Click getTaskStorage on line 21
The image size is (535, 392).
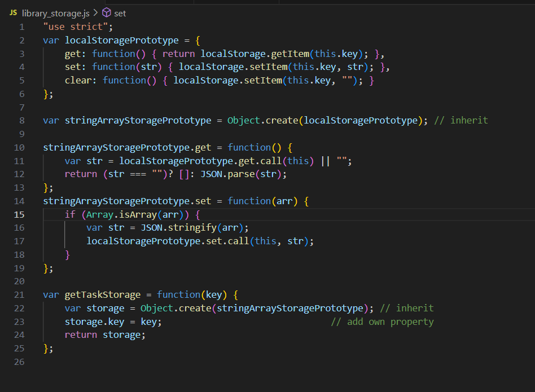(103, 295)
